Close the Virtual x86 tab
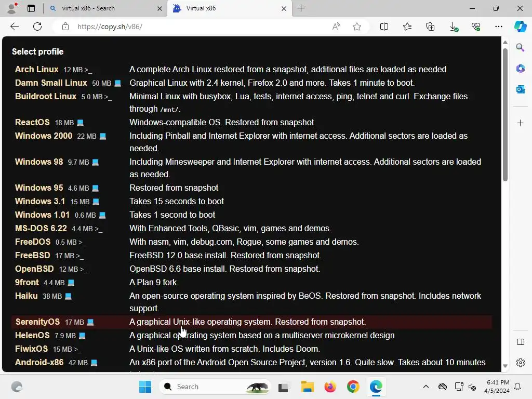The height and width of the screenshot is (399, 532). 284,8
